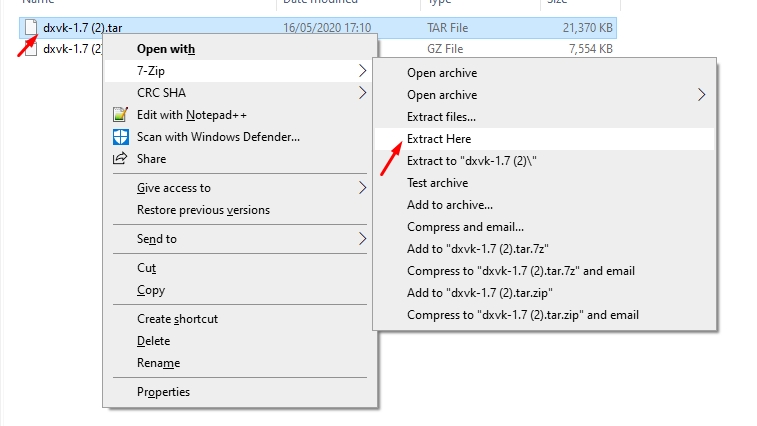Click Test archive in 7-Zip menu

[x=437, y=183]
